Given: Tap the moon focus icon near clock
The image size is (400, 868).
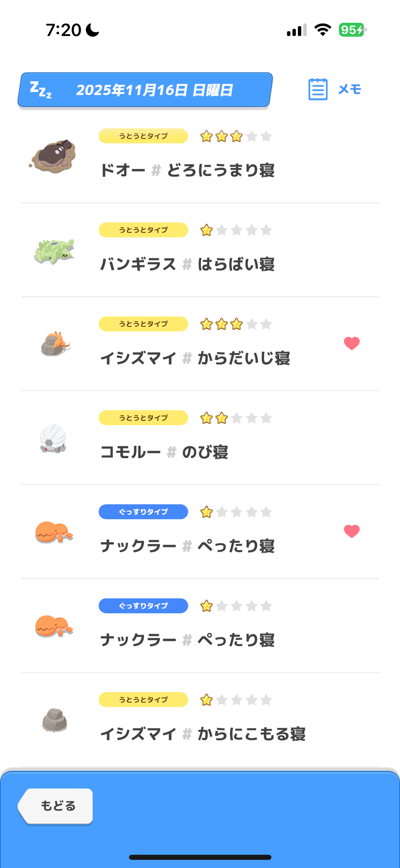Looking at the screenshot, I should [x=92, y=30].
